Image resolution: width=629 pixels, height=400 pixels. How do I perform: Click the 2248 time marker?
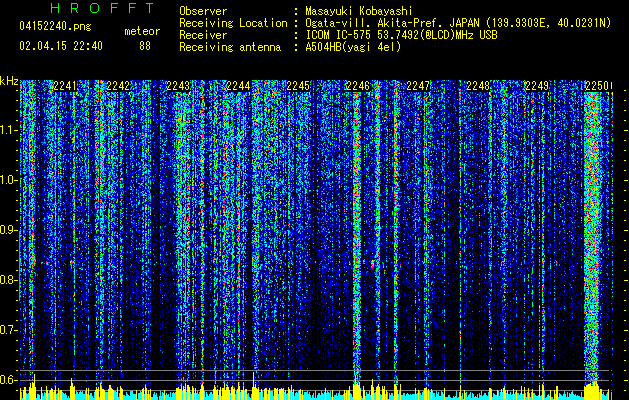pos(478,86)
